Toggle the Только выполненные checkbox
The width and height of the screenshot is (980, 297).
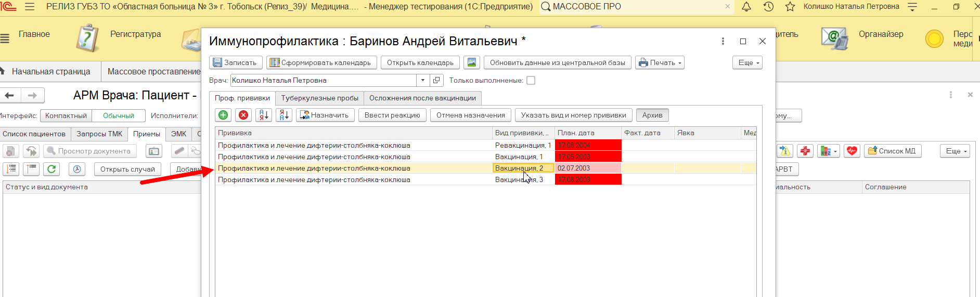coord(531,80)
